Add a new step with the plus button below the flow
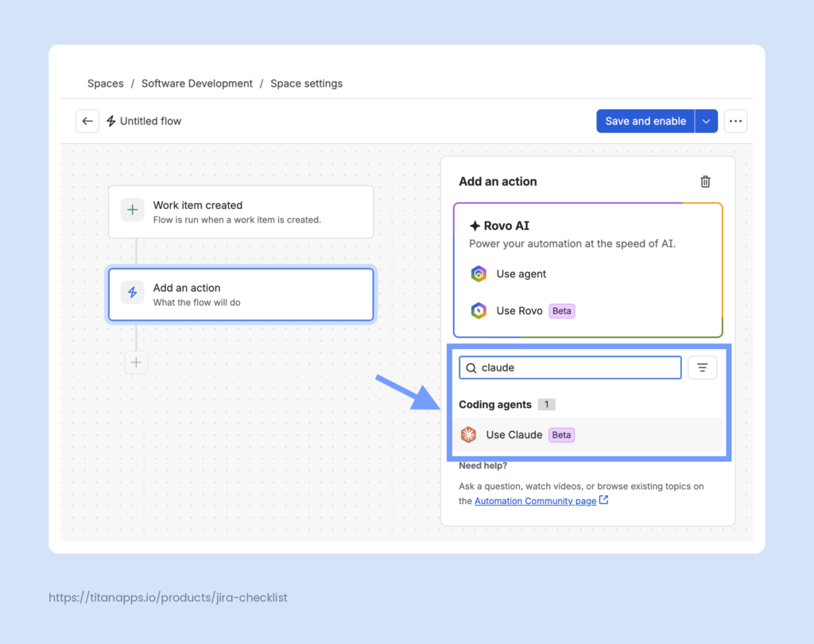 136,363
